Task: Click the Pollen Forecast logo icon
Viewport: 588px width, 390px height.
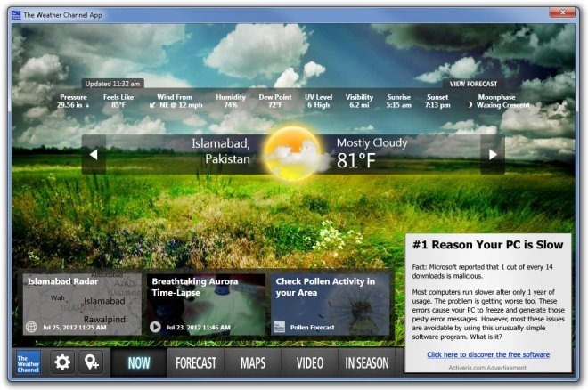Action: coord(279,327)
